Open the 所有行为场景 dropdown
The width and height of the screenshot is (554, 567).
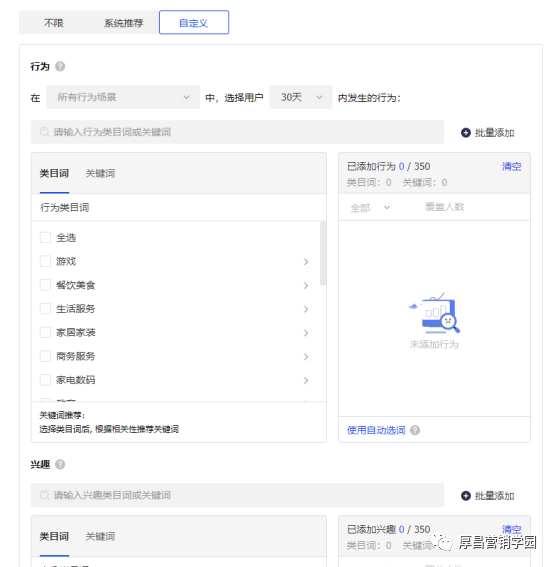pos(123,97)
